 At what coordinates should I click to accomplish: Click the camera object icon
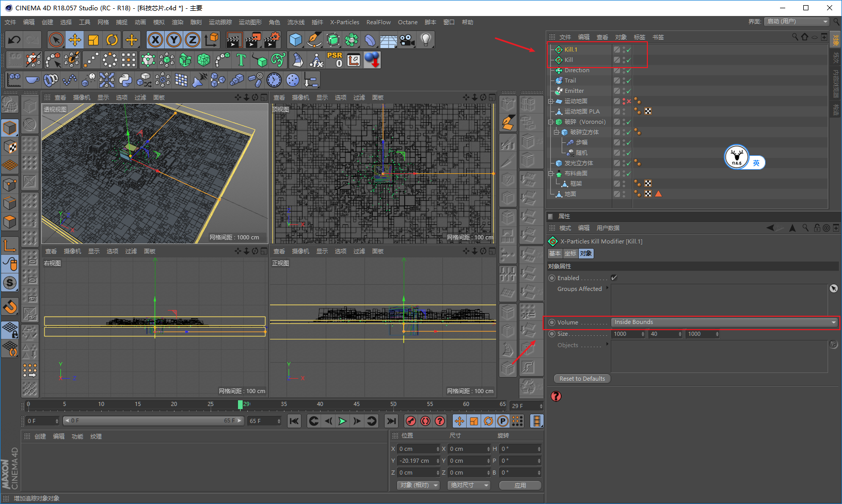[x=407, y=40]
